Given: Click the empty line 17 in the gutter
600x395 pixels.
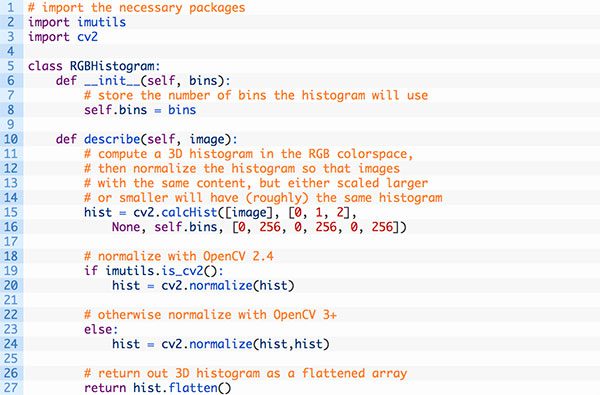Looking at the screenshot, I should click(x=11, y=242).
